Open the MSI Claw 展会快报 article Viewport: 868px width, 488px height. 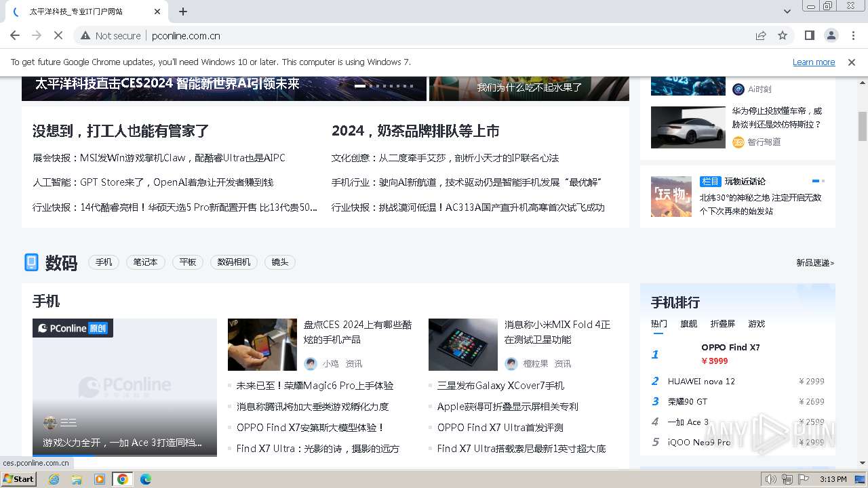pos(159,158)
